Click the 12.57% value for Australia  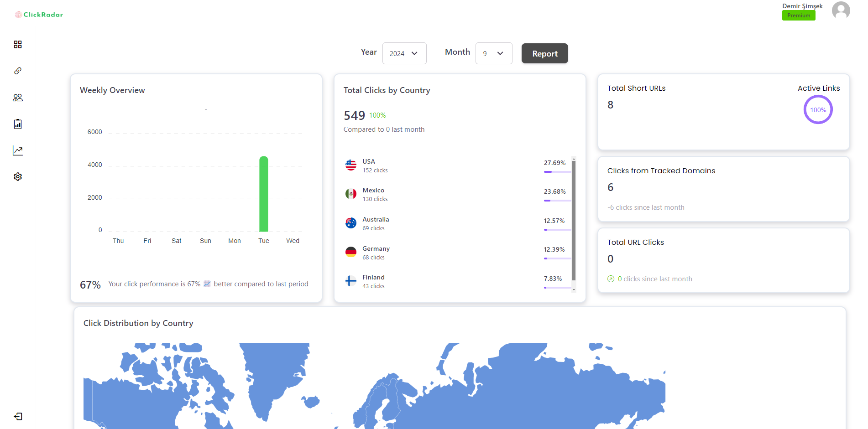[x=554, y=221]
